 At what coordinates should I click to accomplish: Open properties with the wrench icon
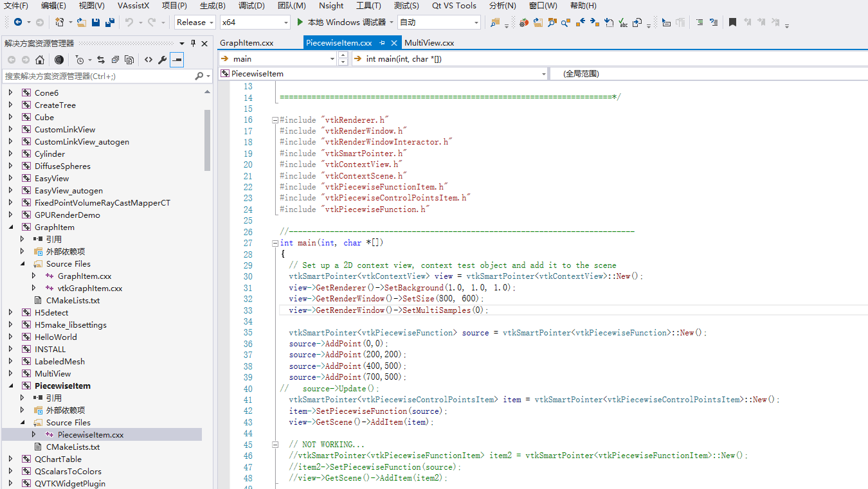click(x=162, y=60)
